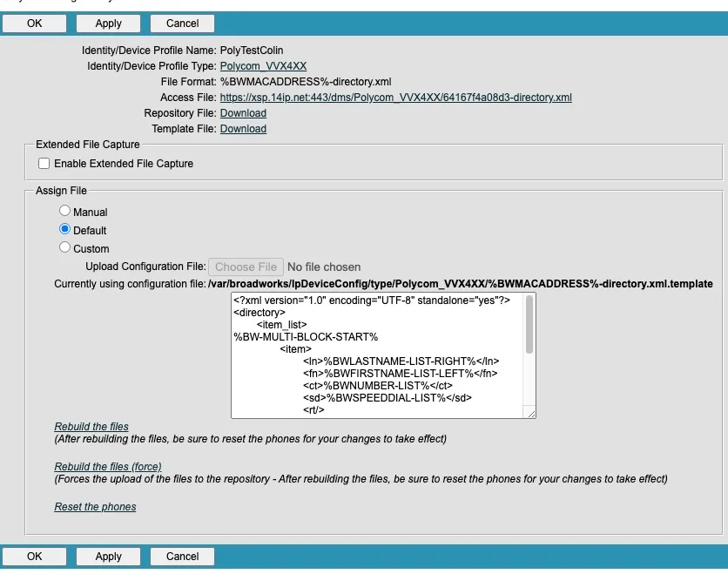This screenshot has width=728, height=574.
Task: Click the 'No file chosen' text
Action: (x=324, y=267)
